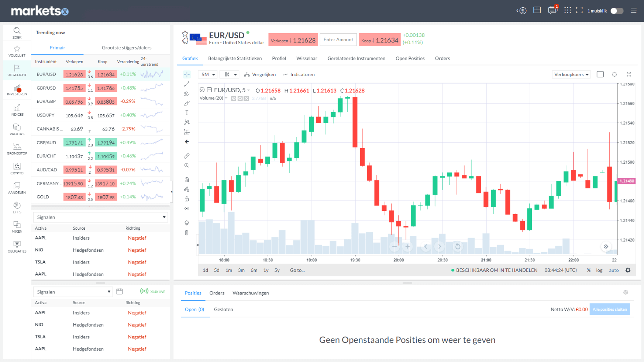Toggle the '1 muisklik' switch in the header

(616, 11)
